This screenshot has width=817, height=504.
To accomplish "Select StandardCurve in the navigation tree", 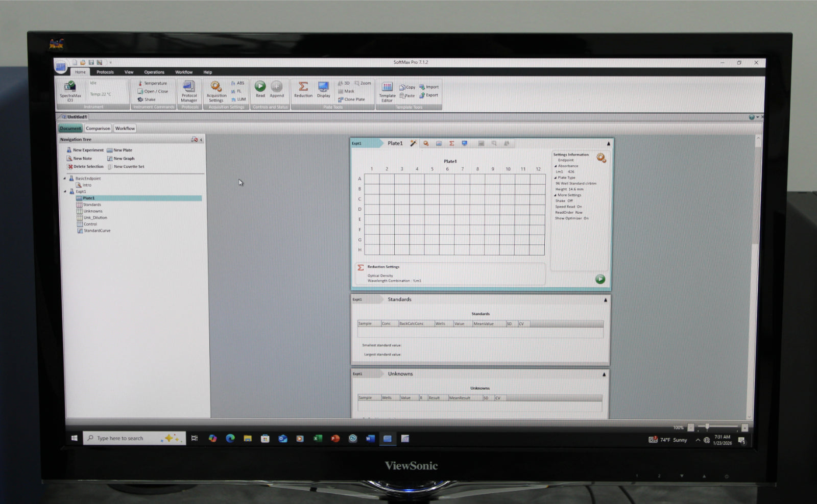I will pyautogui.click(x=97, y=231).
